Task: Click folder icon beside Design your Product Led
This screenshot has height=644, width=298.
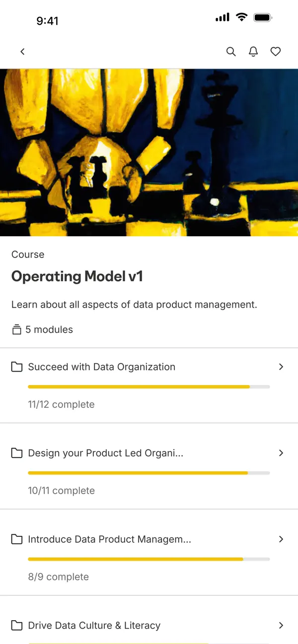Action: coord(17,453)
